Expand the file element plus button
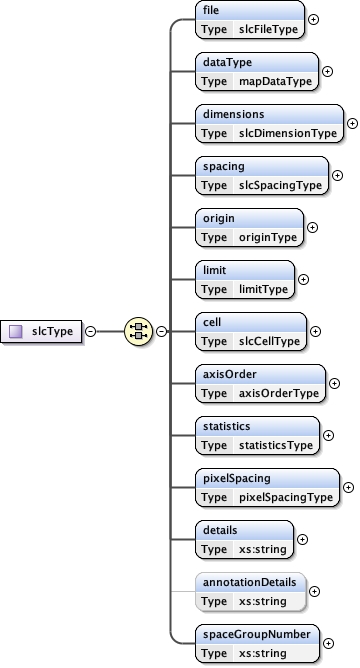Image resolution: width=360 pixels, height=668 pixels. [x=313, y=20]
